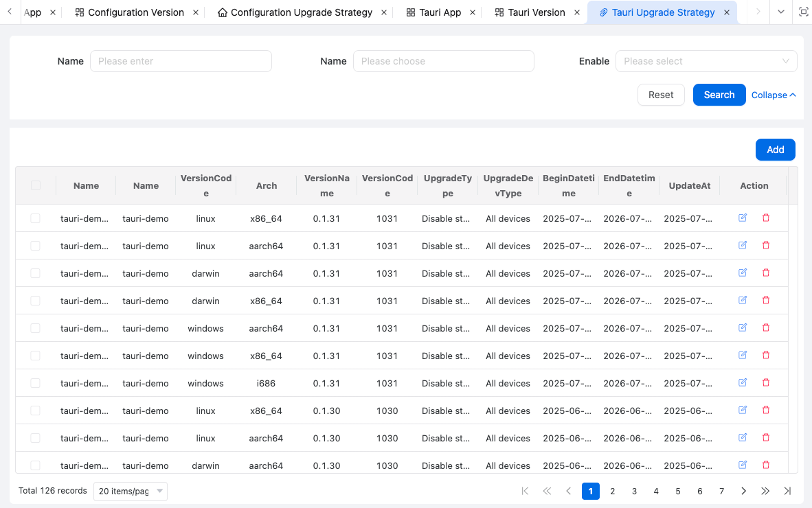Click delete icon for linux x86_64 0.1.31 row

pyautogui.click(x=766, y=218)
